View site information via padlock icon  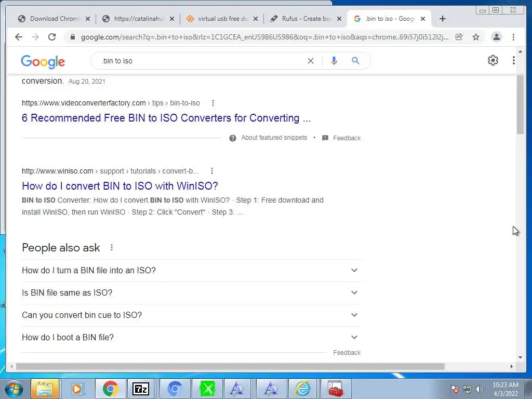coord(72,37)
